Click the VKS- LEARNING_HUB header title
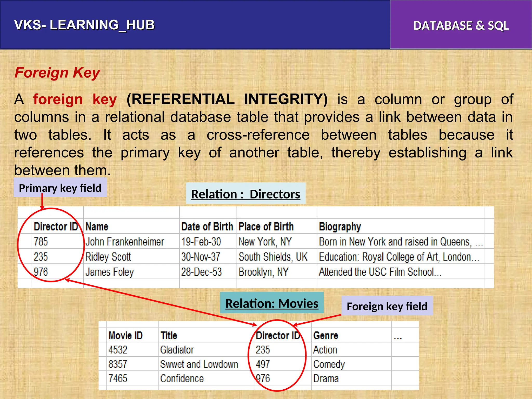This screenshot has width=532, height=399. click(84, 25)
